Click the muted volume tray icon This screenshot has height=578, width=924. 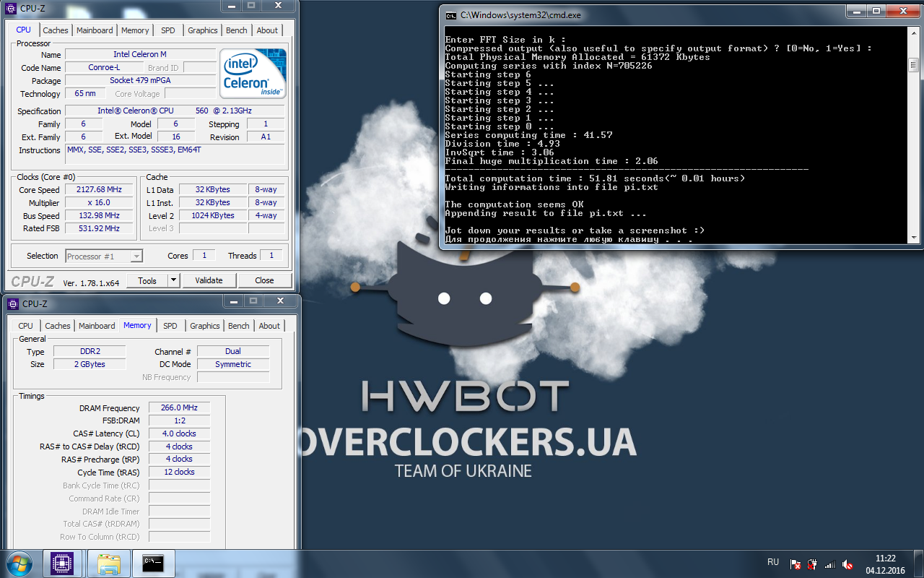[x=847, y=564]
